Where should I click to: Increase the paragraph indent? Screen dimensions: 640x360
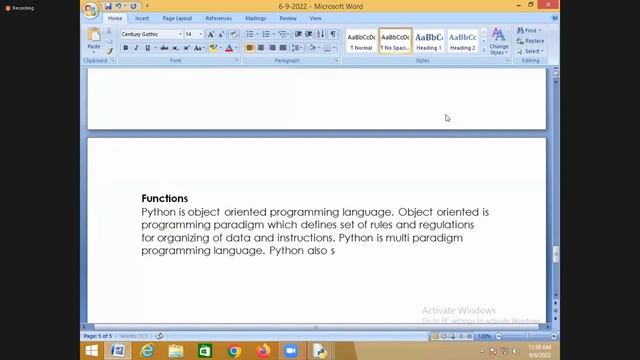[x=309, y=34]
